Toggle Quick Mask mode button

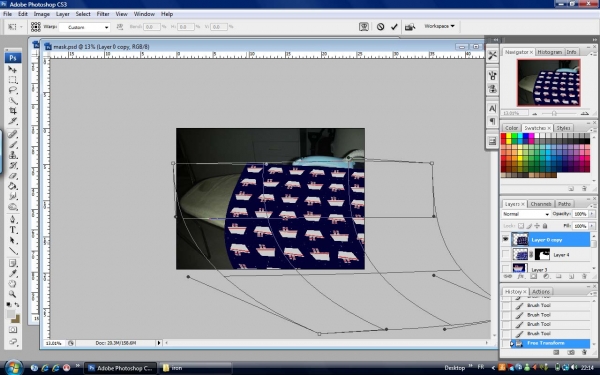click(x=12, y=329)
